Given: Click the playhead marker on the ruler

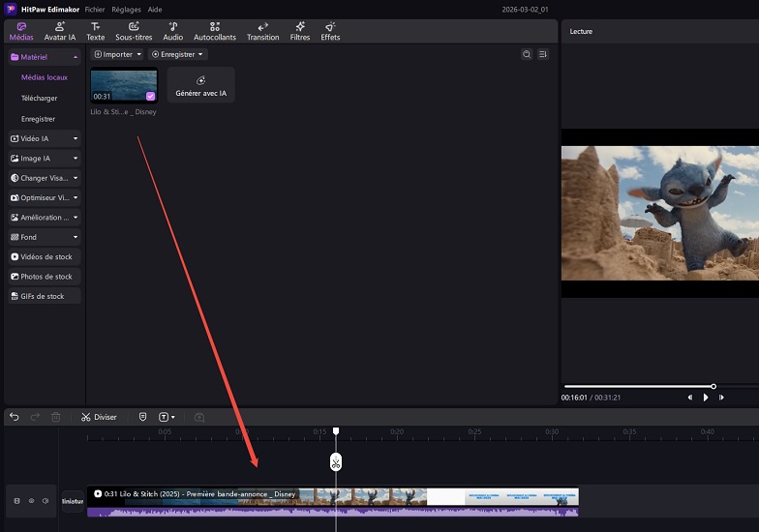Looking at the screenshot, I should (x=336, y=431).
